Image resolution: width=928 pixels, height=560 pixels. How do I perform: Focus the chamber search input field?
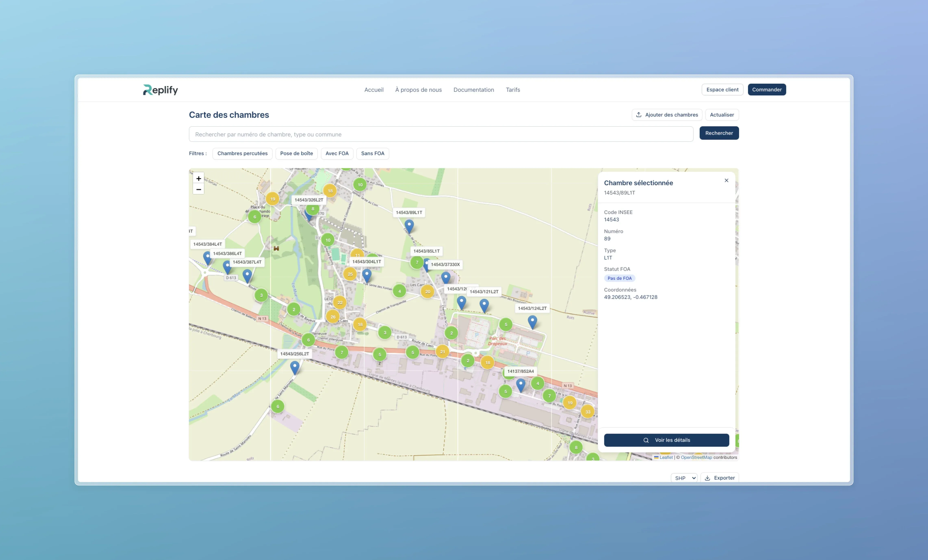(x=441, y=134)
